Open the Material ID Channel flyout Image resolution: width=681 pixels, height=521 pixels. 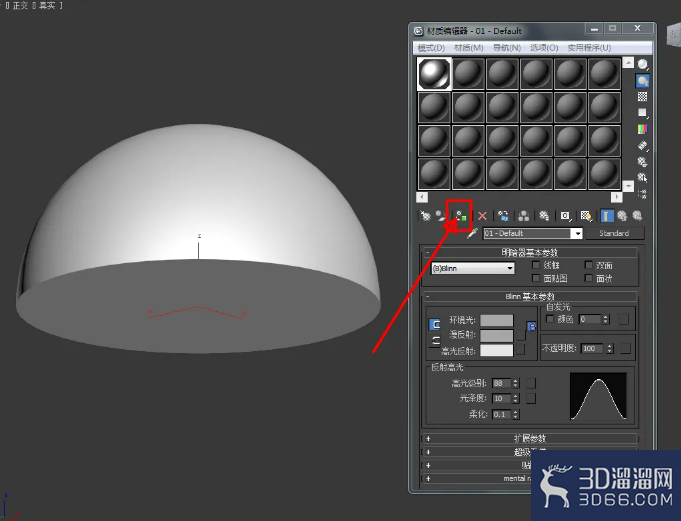coord(565,216)
